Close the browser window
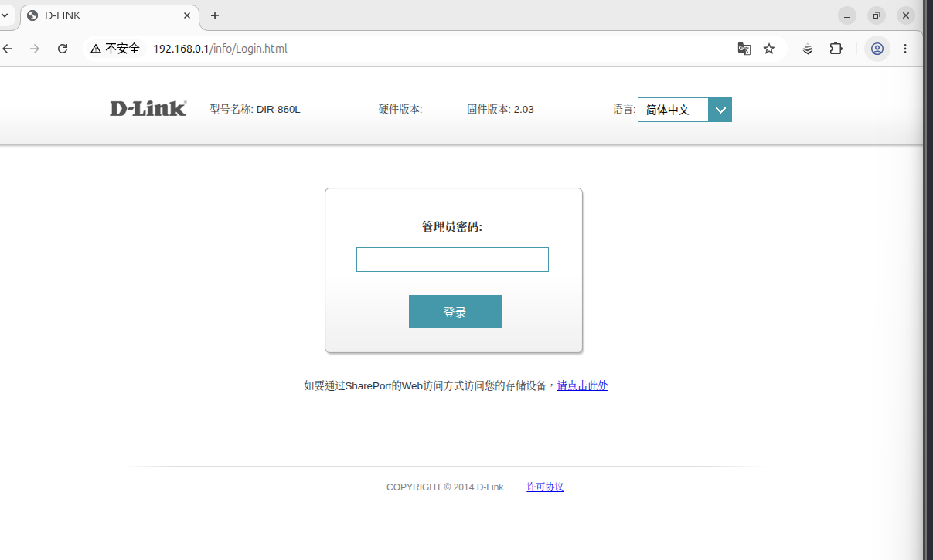This screenshot has height=560, width=933. 906,15
